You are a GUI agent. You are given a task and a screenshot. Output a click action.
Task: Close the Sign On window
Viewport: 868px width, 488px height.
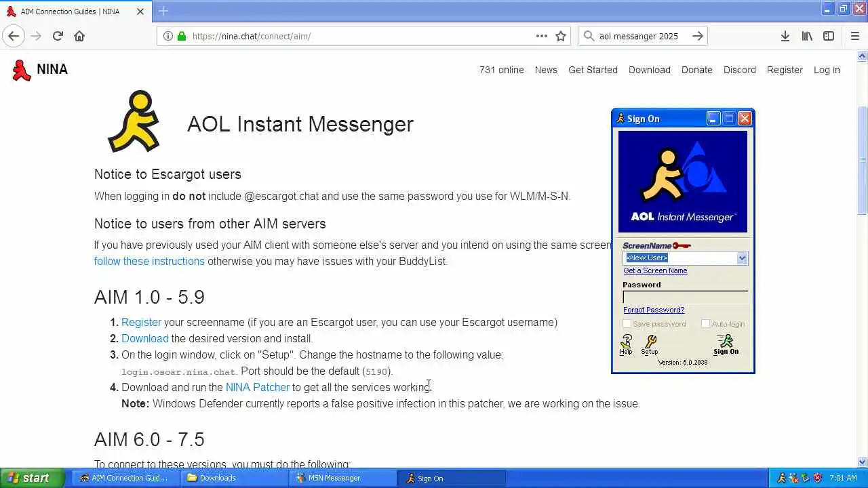pyautogui.click(x=745, y=119)
